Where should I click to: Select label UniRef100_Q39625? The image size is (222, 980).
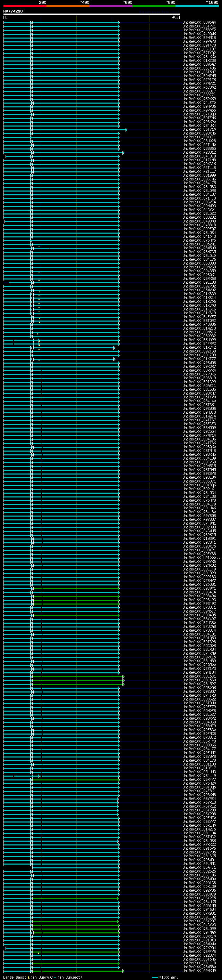[199, 535]
